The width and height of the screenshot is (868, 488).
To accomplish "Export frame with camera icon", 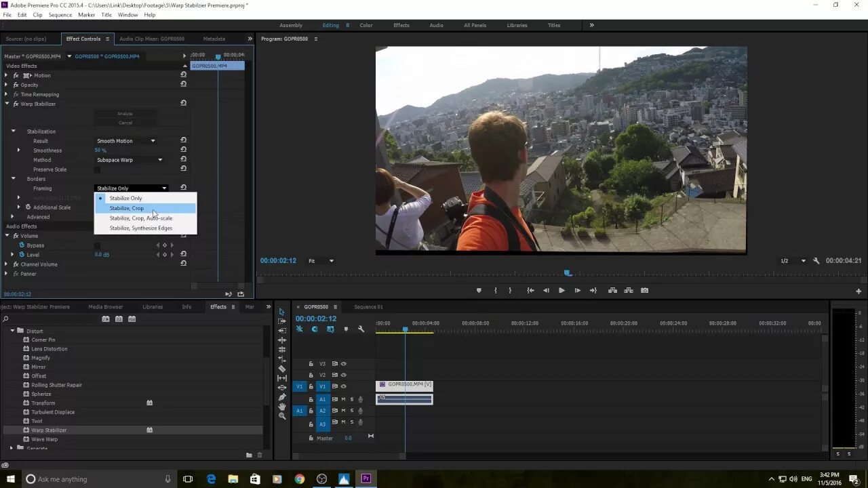I will (x=644, y=290).
